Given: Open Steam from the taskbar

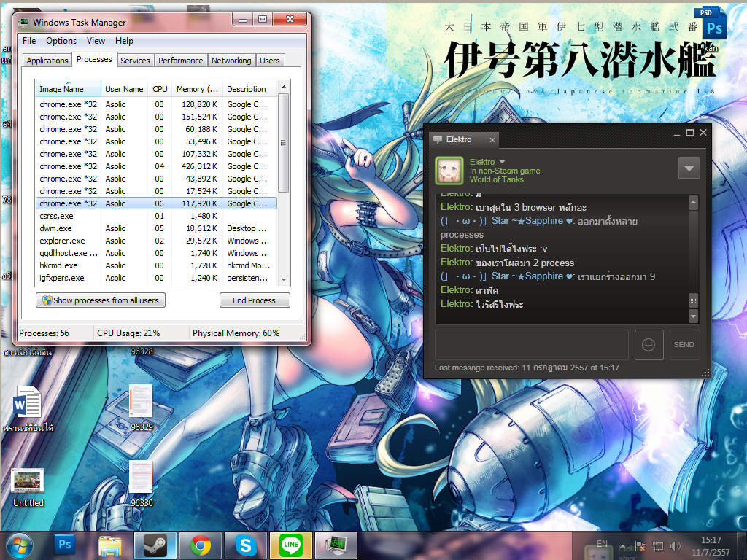Looking at the screenshot, I should point(155,545).
